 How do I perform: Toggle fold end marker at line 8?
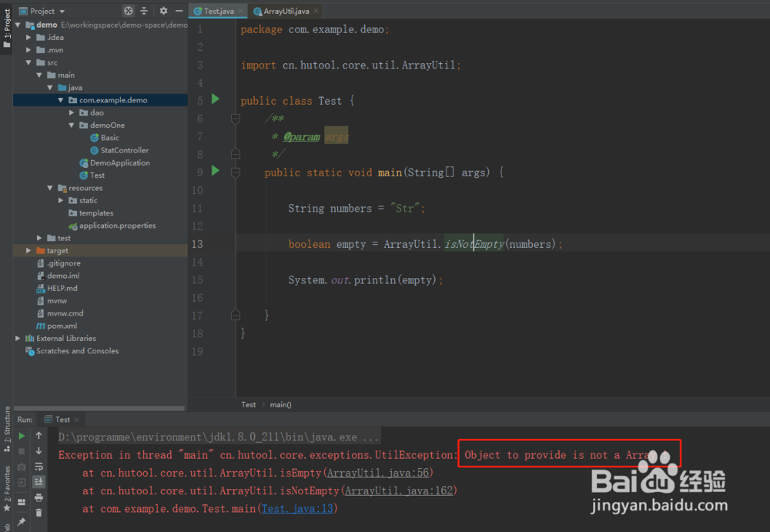pos(236,154)
